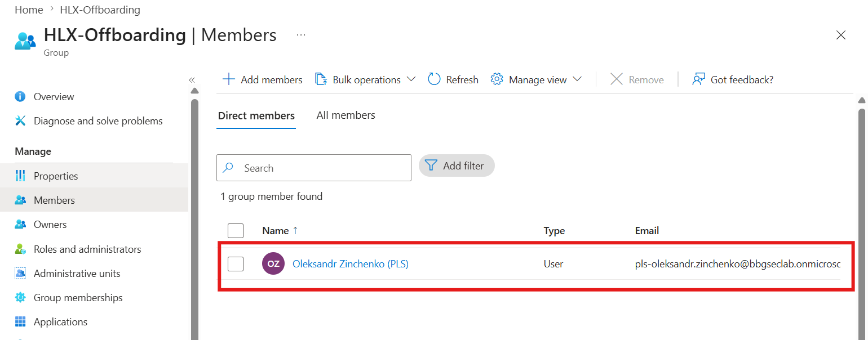Tick the select-all checkbox in the header
This screenshot has width=868, height=340.
coord(236,231)
